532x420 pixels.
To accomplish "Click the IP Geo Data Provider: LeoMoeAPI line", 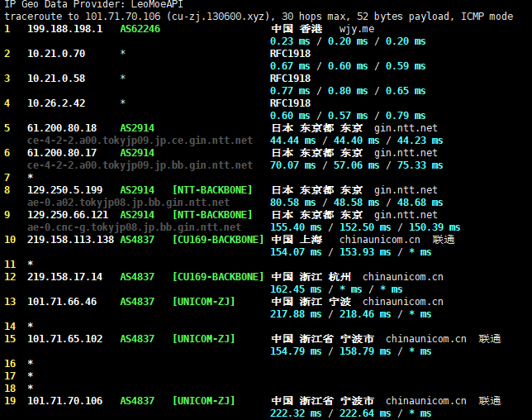I will tap(93, 4).
